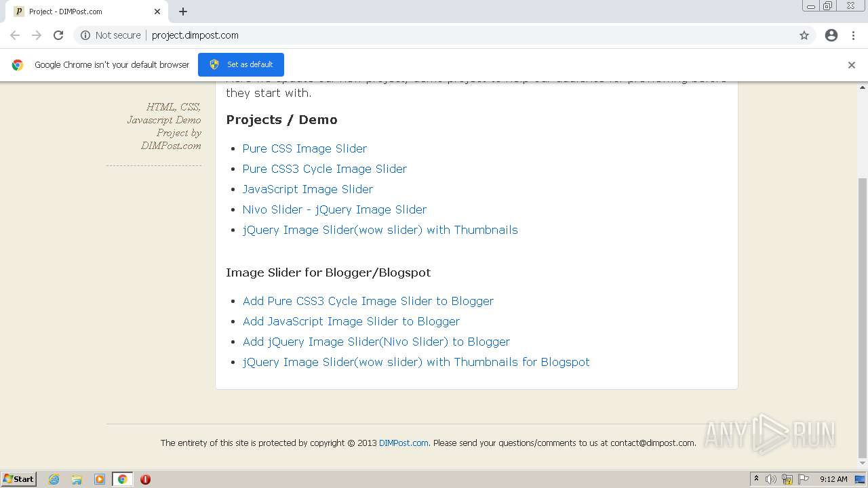
Task: Reload the current page
Action: [x=58, y=35]
